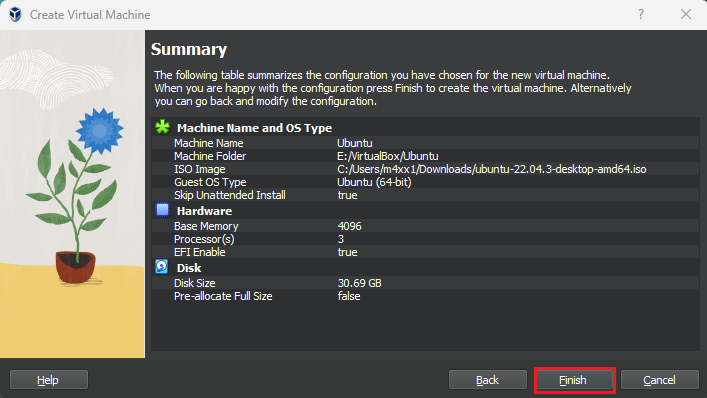Open the Help button
The width and height of the screenshot is (707, 398).
pyautogui.click(x=48, y=380)
